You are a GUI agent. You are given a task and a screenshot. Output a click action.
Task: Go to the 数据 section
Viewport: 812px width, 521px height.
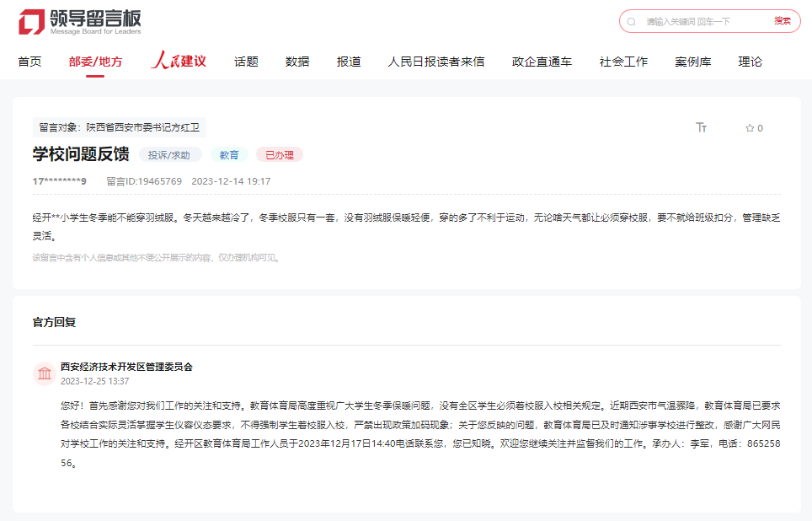(x=296, y=62)
